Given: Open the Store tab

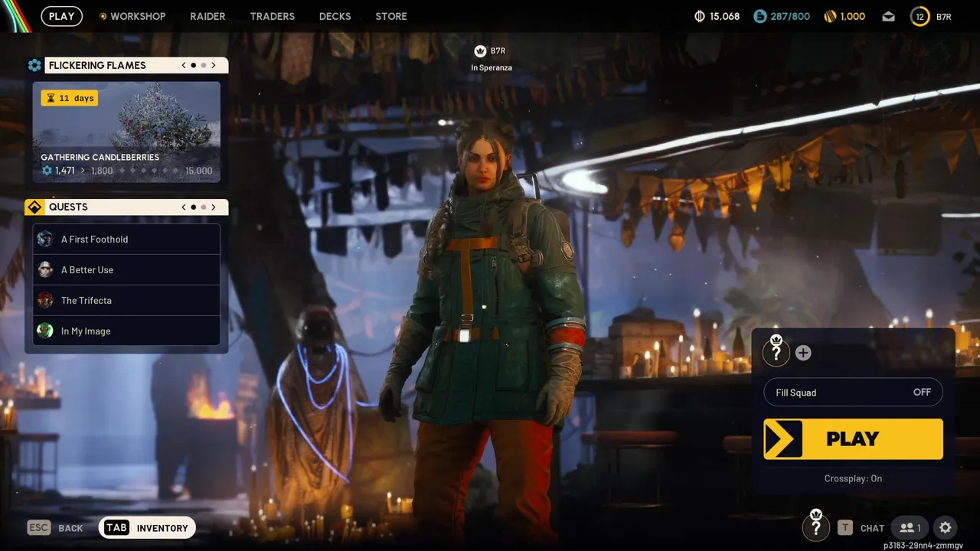Looking at the screenshot, I should point(391,16).
